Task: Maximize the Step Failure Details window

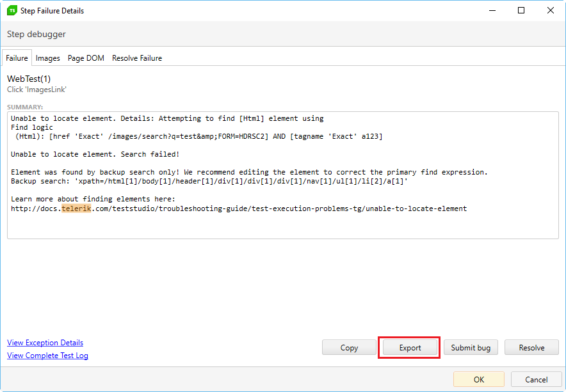Action: point(521,10)
